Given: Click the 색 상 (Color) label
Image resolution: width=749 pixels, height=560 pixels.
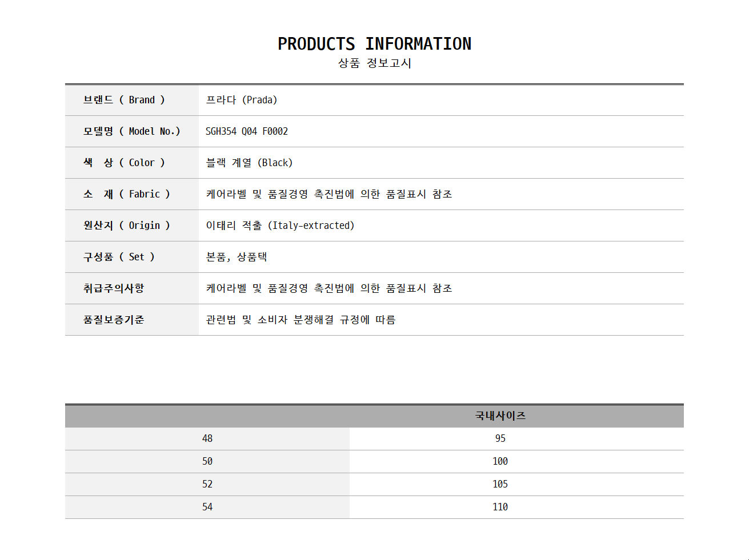Looking at the screenshot, I should pyautogui.click(x=124, y=163).
